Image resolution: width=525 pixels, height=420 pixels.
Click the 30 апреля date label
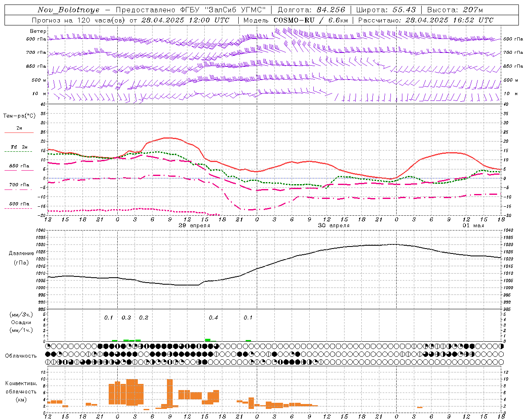pos(334,226)
